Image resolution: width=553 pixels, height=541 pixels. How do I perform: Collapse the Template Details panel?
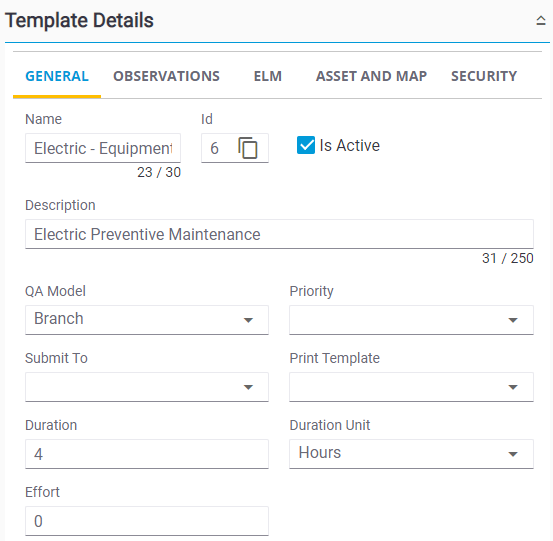pyautogui.click(x=541, y=20)
